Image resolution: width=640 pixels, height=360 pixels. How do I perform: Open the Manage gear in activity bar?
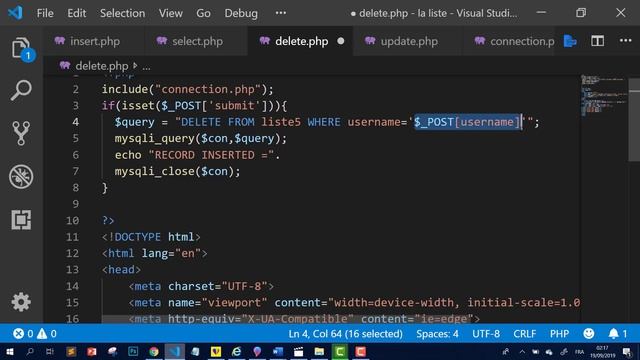click(21, 302)
